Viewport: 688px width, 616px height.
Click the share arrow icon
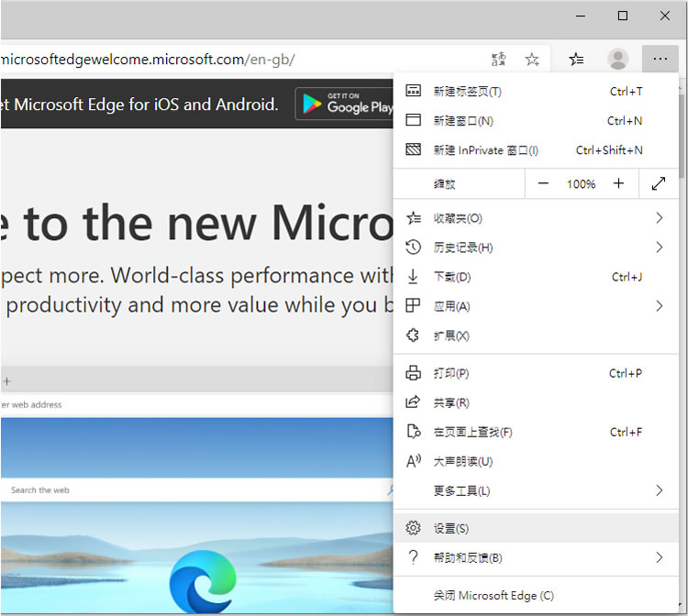pos(413,401)
